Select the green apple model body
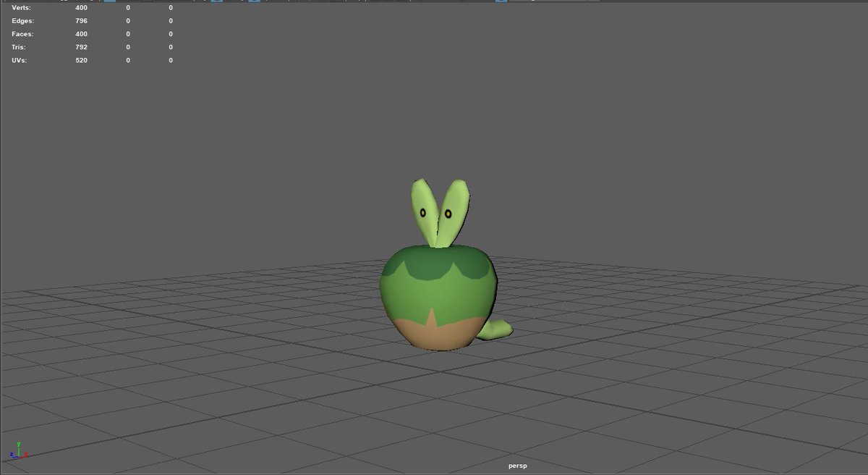Viewport: 868px width, 475px height. (x=439, y=297)
